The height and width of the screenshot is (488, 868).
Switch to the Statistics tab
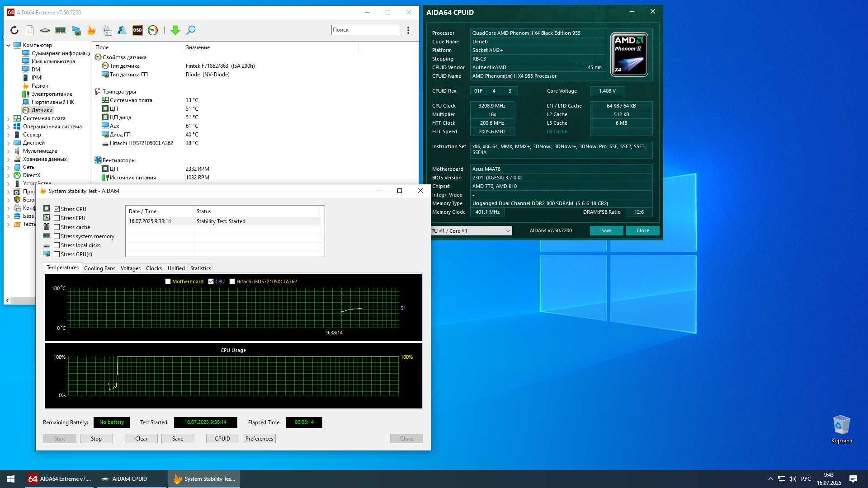200,268
